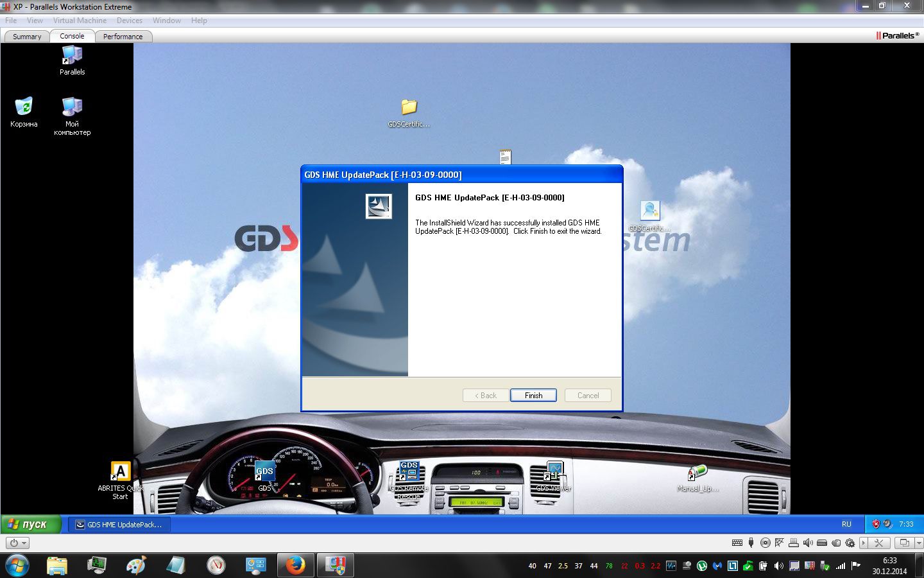Open the Windows 7 Start orb
Image resolution: width=924 pixels, height=578 pixels.
coord(16,566)
